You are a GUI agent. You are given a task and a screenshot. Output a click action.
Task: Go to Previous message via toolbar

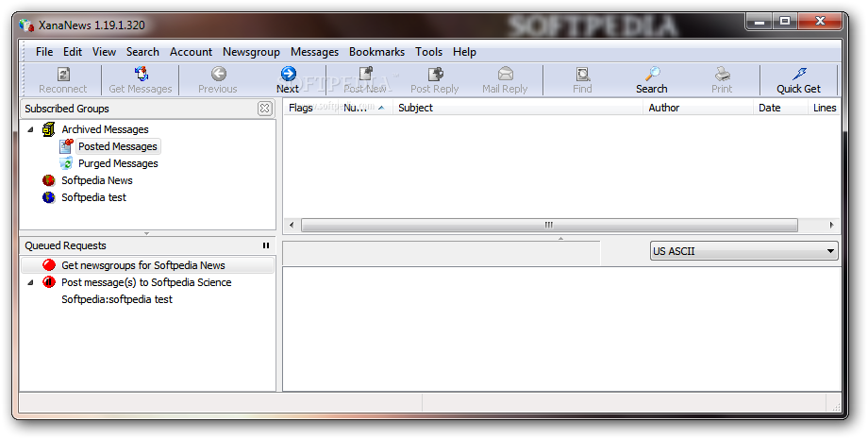pyautogui.click(x=219, y=74)
